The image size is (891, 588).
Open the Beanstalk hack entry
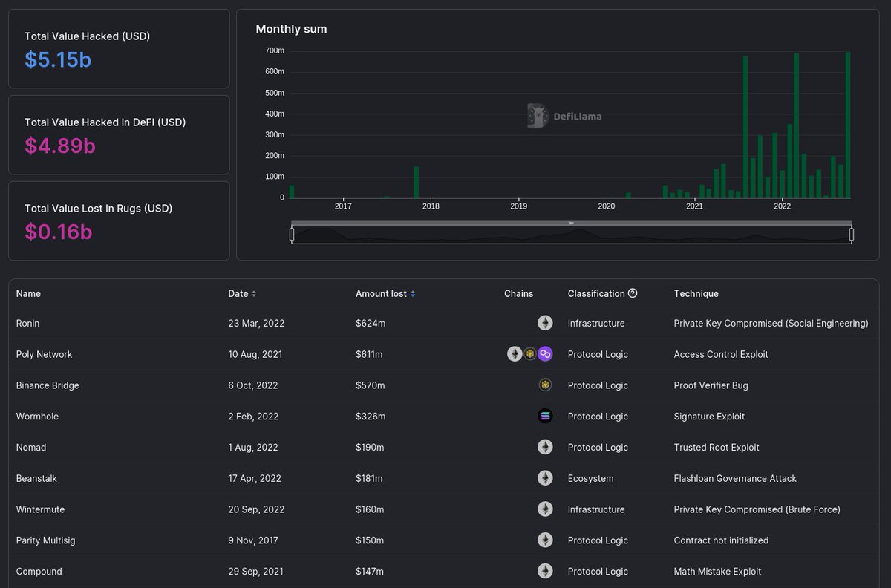[36, 479]
